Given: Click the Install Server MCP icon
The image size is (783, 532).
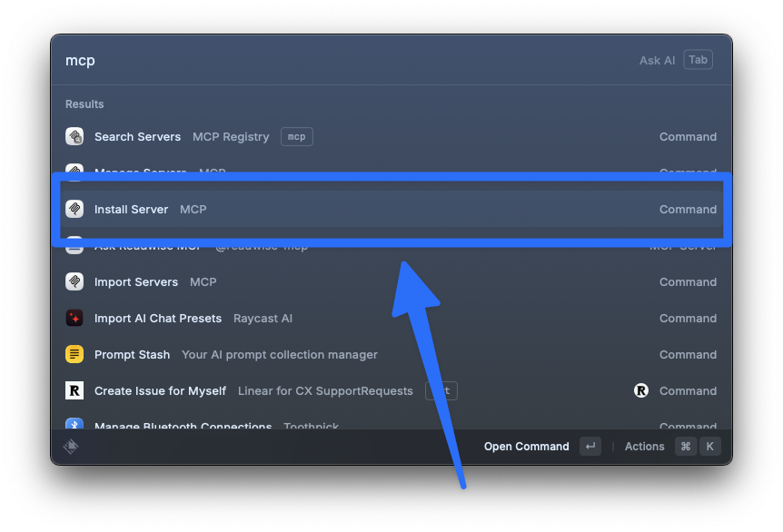Looking at the screenshot, I should [74, 209].
